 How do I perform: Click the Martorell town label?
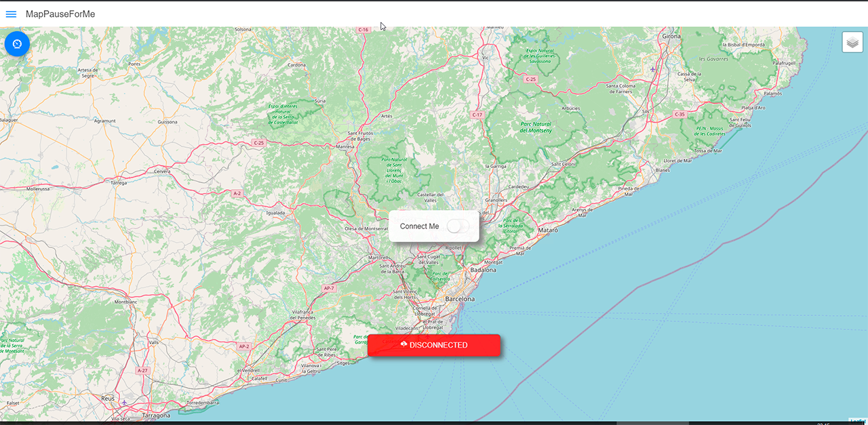point(378,258)
